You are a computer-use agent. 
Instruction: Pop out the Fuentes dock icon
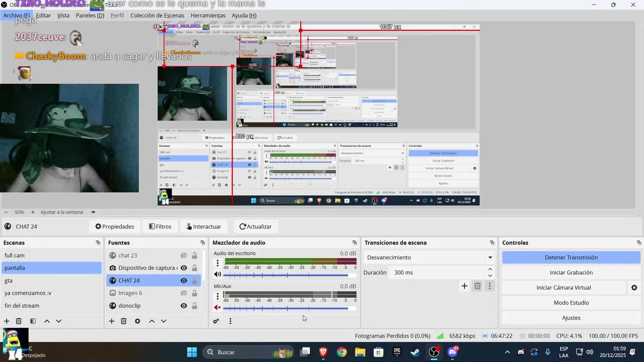[x=203, y=243]
